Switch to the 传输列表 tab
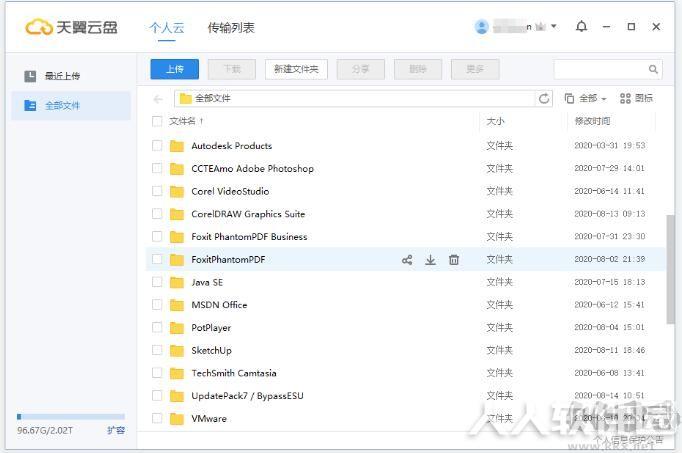 pos(231,28)
